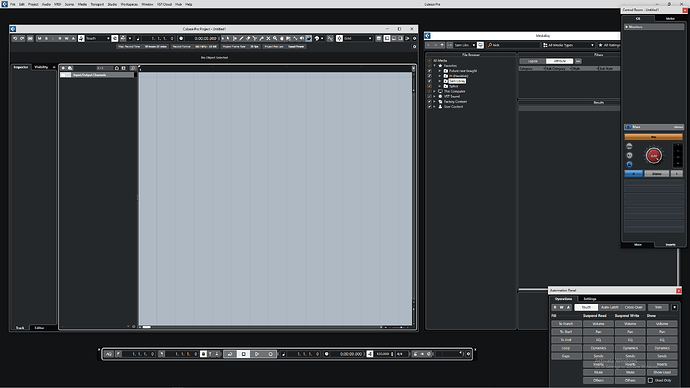This screenshot has height=388, width=690.
Task: Toggle Read R automation in project toolbar
Action: tap(60, 38)
